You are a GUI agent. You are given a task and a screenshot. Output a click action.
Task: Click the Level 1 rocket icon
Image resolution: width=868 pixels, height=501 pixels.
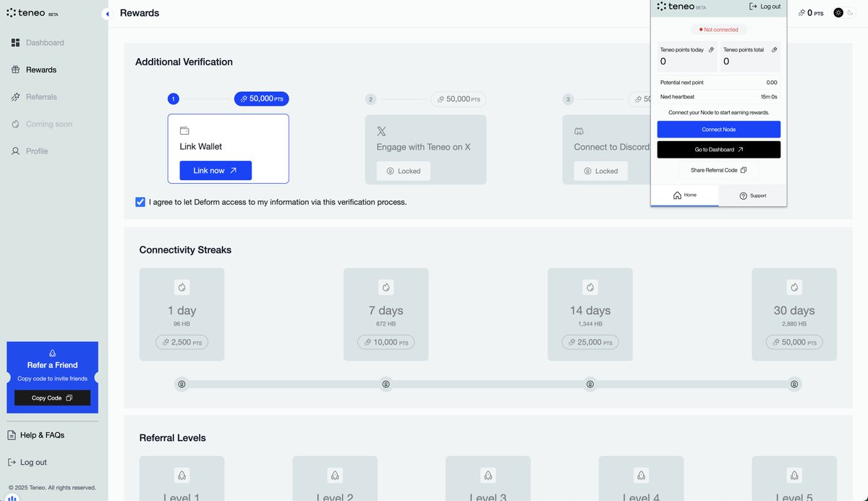point(182,476)
